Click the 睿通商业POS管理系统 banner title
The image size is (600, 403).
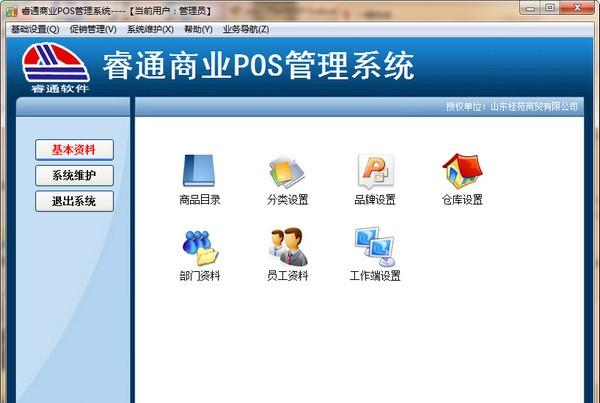click(x=258, y=66)
